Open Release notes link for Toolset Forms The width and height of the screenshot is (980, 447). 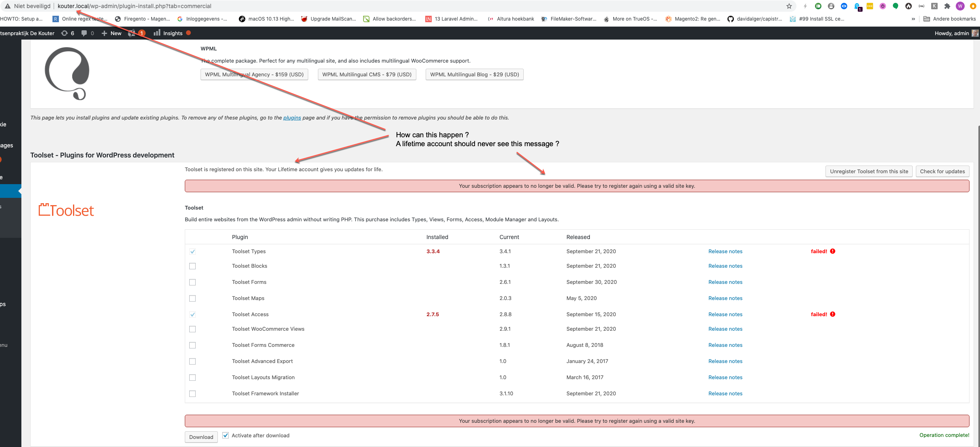coord(725,282)
